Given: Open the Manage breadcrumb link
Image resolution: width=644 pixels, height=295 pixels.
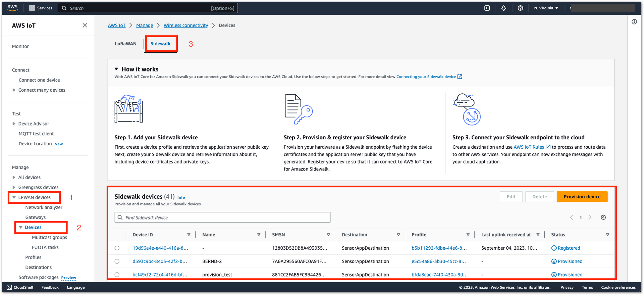Looking at the screenshot, I should [145, 26].
